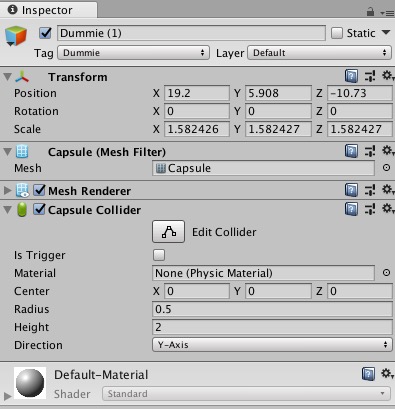The width and height of the screenshot is (395, 409).
Task: Enable the Is Trigger checkbox
Action: (159, 255)
